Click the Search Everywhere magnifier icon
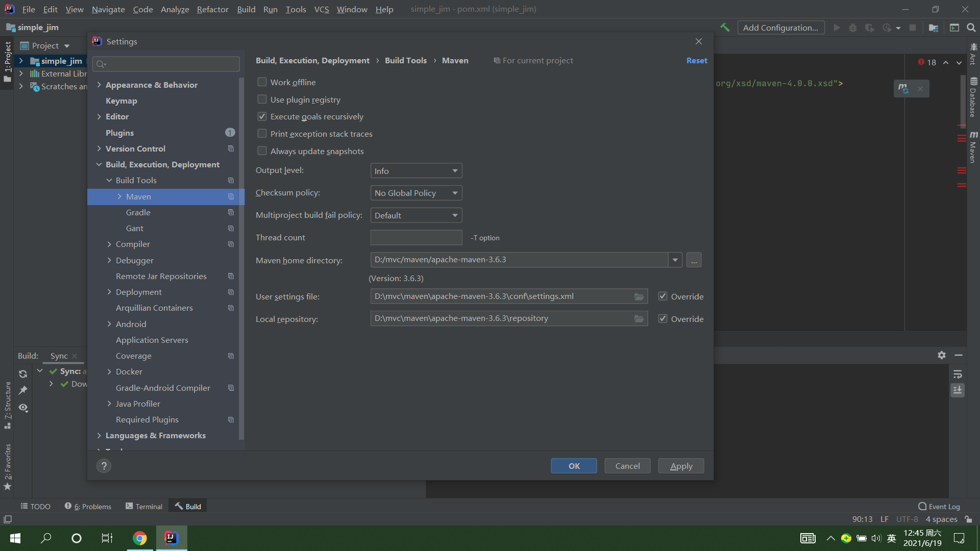980x551 pixels. [971, 28]
